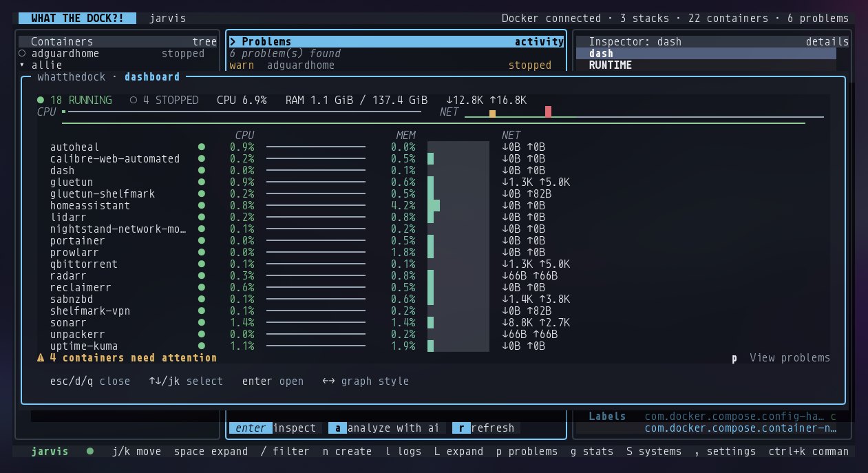The height and width of the screenshot is (473, 868).
Task: Click the 6 problems status in header
Action: [818, 19]
